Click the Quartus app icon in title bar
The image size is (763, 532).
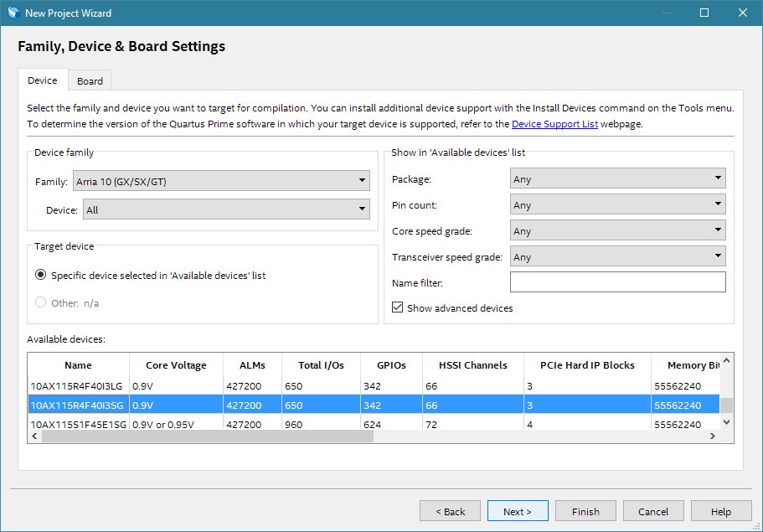13,13
